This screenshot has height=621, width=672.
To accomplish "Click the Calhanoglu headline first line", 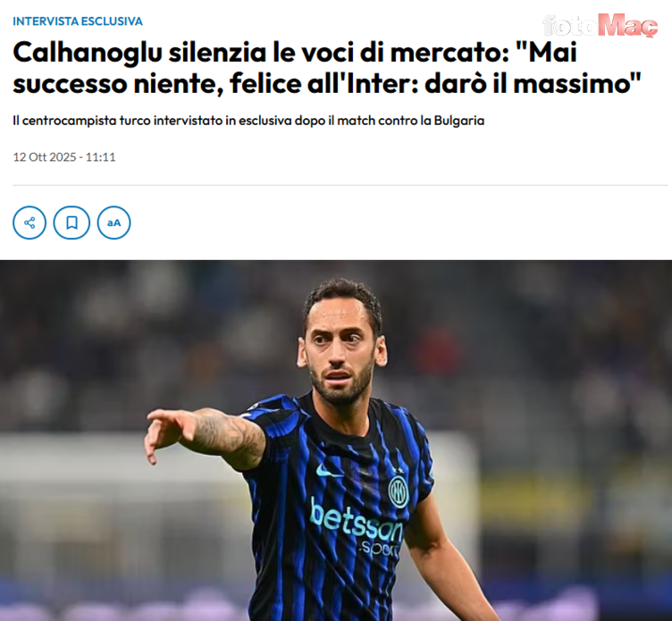I will [x=295, y=52].
